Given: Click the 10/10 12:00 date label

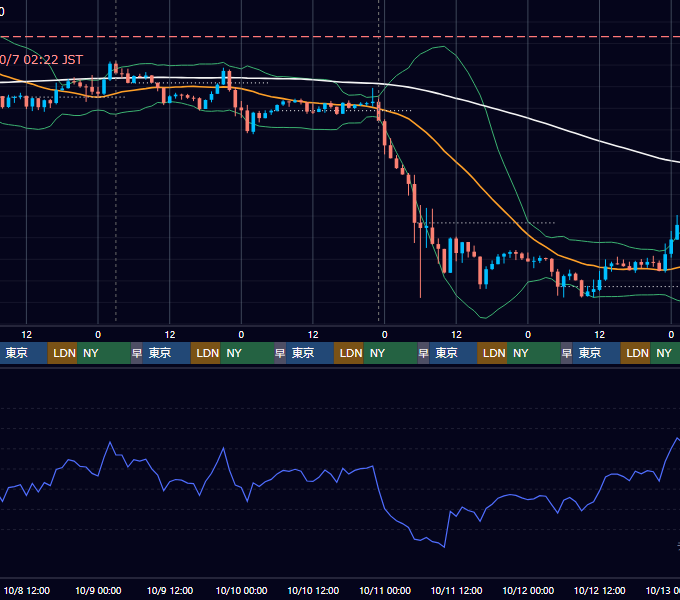Looking at the screenshot, I should click(313, 590).
